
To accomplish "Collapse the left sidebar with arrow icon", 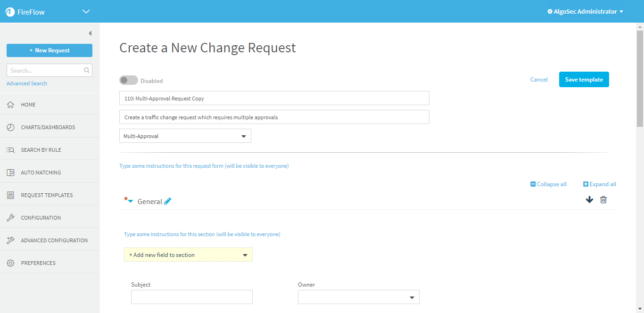I will pyautogui.click(x=90, y=33).
